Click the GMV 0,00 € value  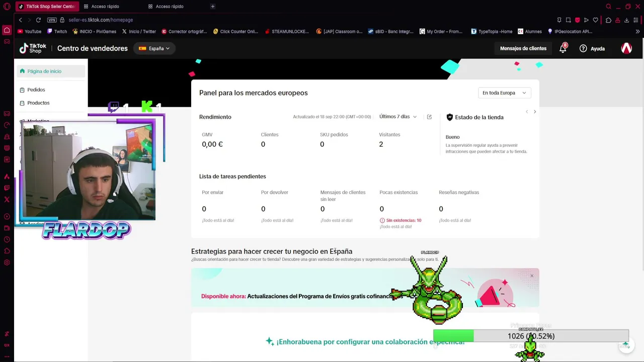tap(212, 144)
